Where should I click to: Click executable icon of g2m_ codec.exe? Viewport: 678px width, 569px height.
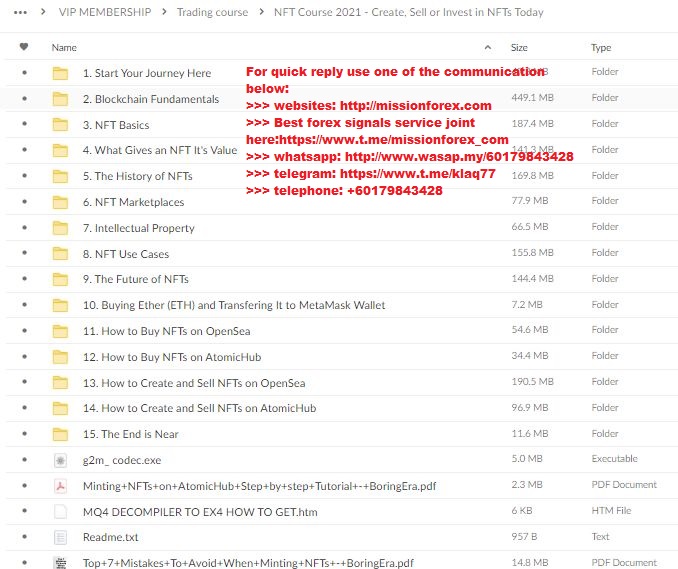tap(60, 460)
